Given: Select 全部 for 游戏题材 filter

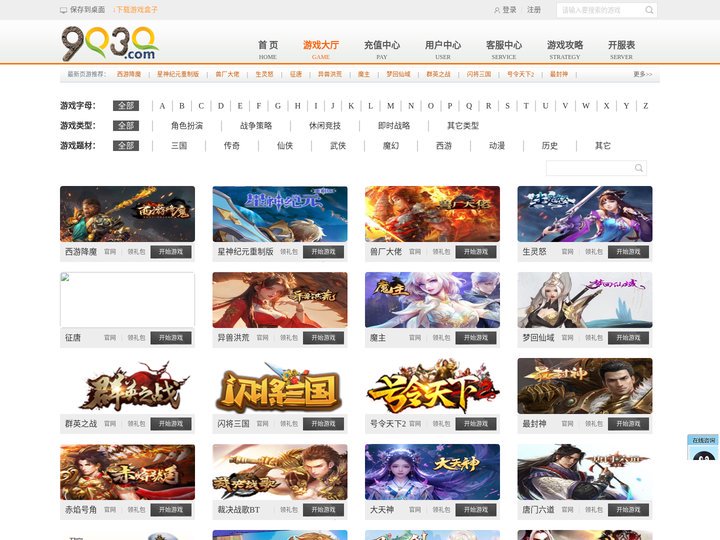Looking at the screenshot, I should point(126,146).
